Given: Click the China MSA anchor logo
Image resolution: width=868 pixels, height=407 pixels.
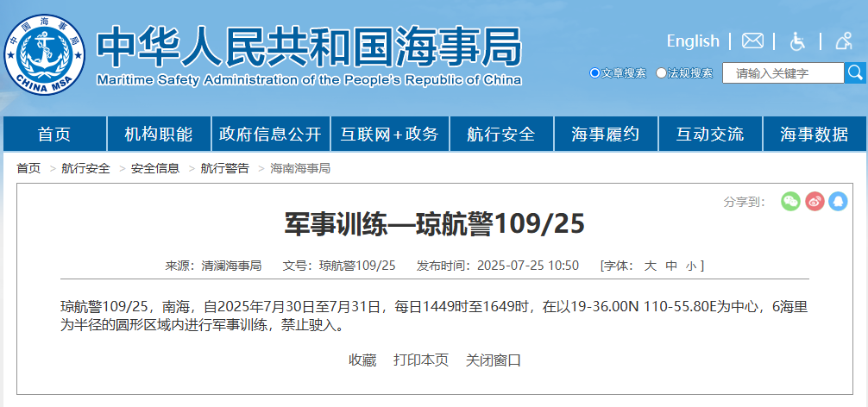Looking at the screenshot, I should (44, 54).
